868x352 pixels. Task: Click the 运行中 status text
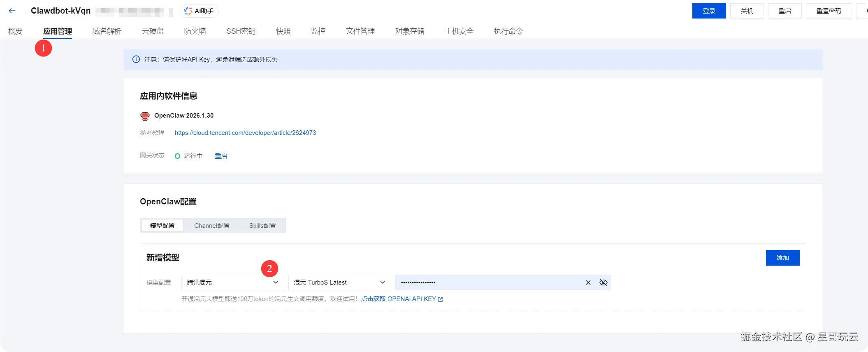pyautogui.click(x=193, y=156)
